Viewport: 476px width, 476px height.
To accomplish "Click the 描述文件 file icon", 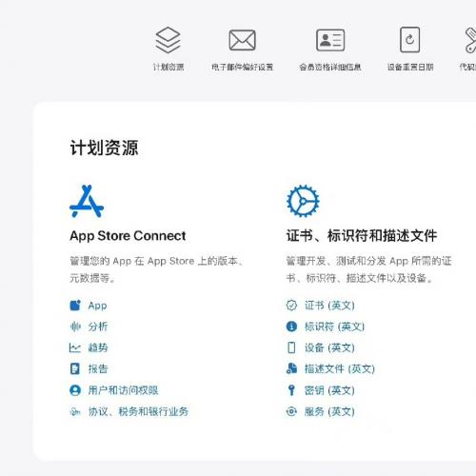I will pos(291,368).
